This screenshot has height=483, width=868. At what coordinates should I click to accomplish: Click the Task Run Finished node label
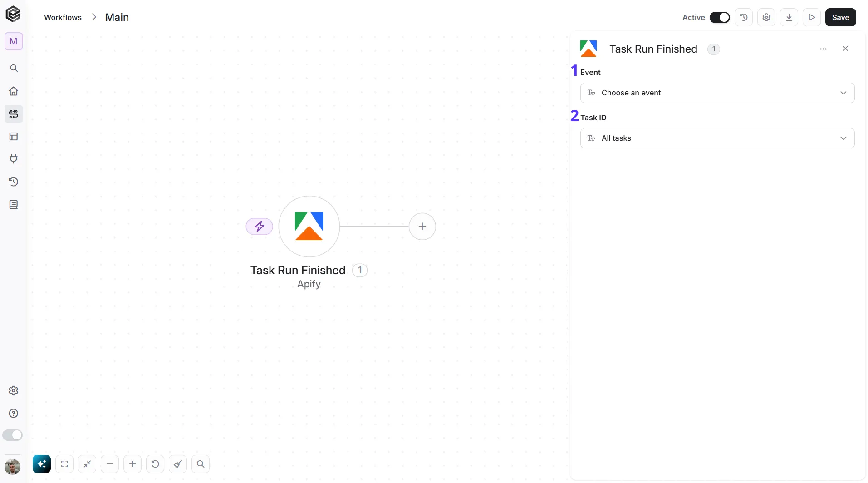pos(298,270)
